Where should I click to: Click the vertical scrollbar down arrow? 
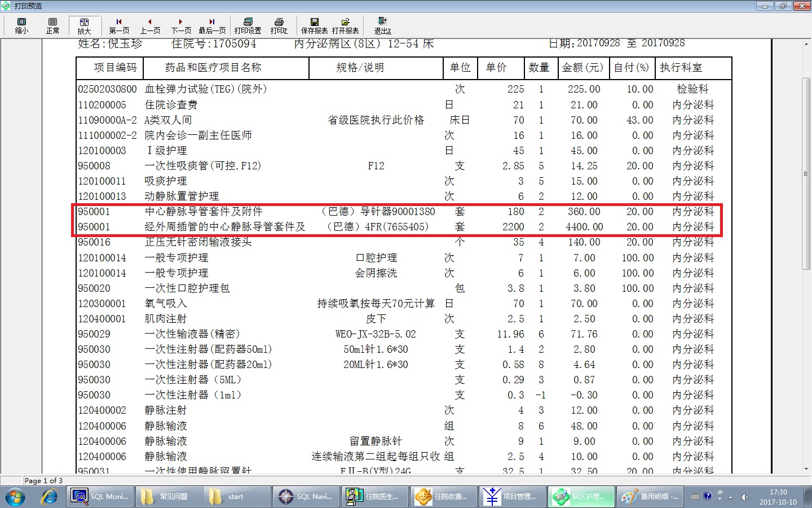(x=806, y=468)
